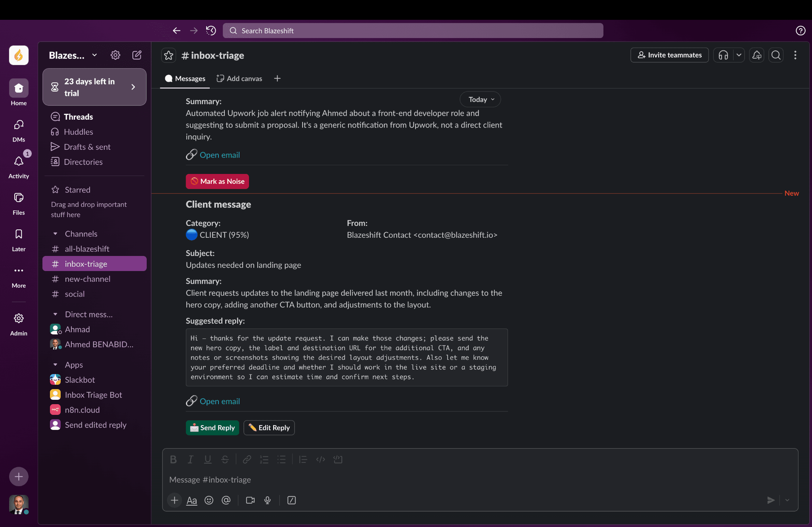Compose a new message with the pencil icon
Viewport: 812px width, 527px height.
137,55
